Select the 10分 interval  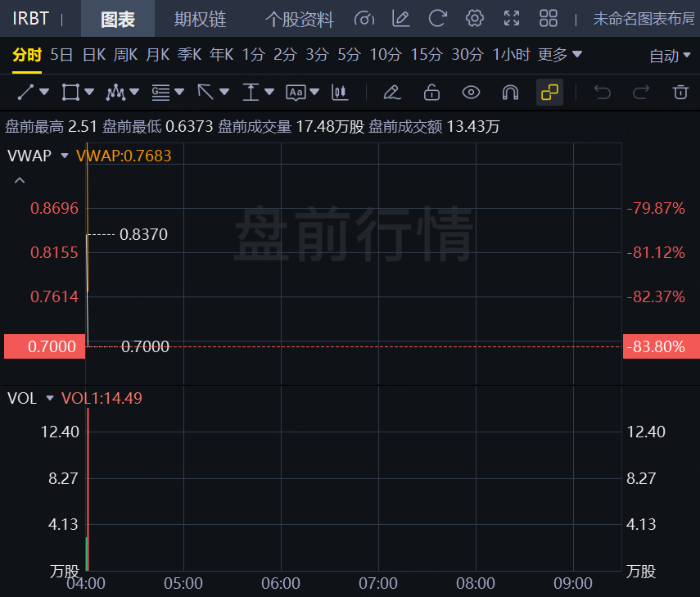tap(386, 55)
